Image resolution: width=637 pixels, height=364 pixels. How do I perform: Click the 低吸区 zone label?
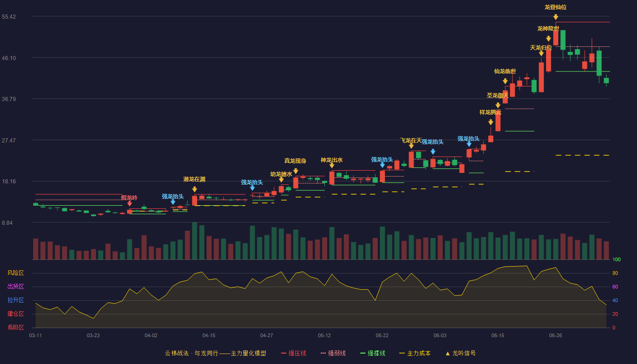click(x=15, y=328)
